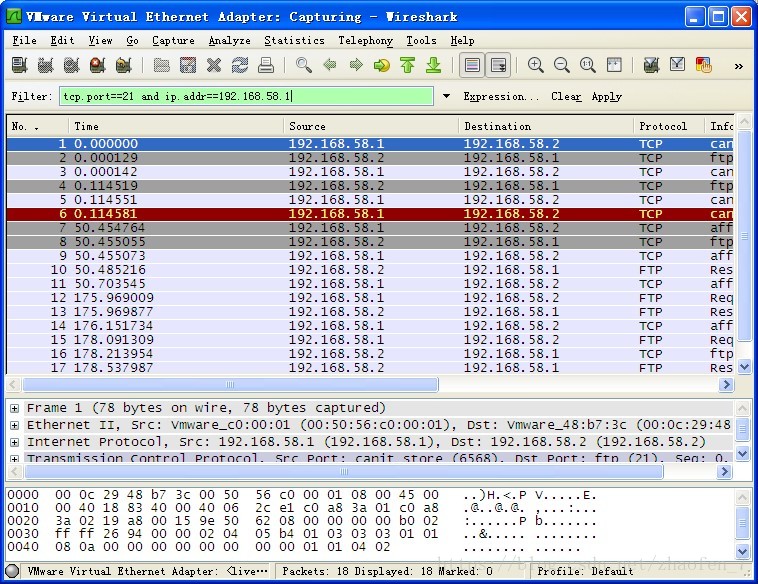Select packet 12 at time 175.969009

point(370,298)
